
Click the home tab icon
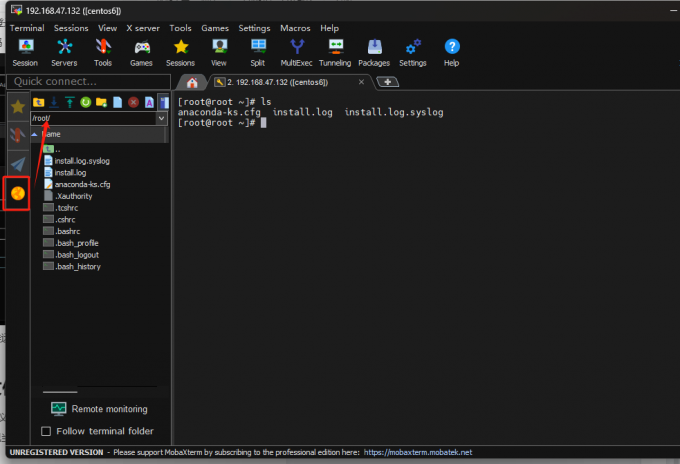tap(192, 82)
